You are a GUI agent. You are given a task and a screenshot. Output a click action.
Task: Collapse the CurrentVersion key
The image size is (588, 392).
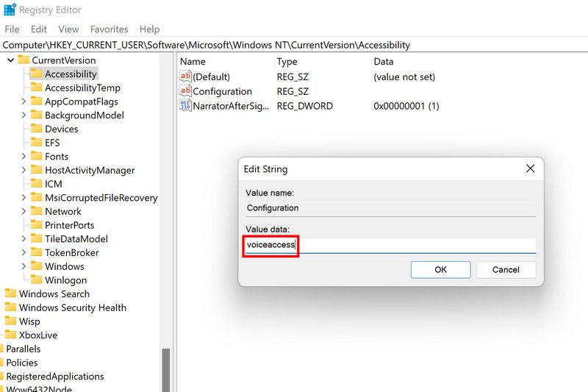click(x=10, y=60)
